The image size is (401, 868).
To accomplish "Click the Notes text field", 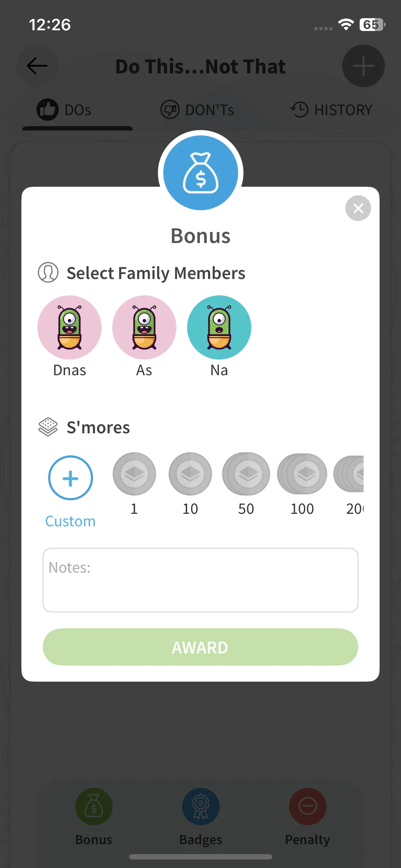I will point(200,580).
